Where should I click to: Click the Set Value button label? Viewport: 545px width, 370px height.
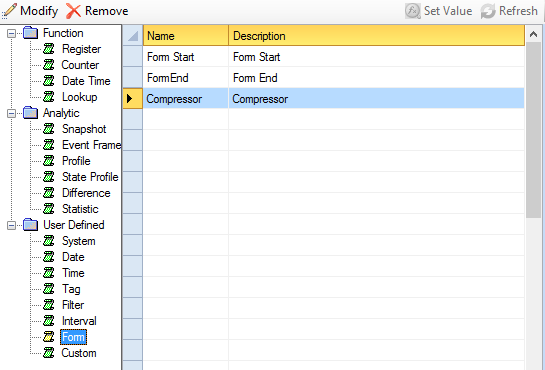pos(448,11)
